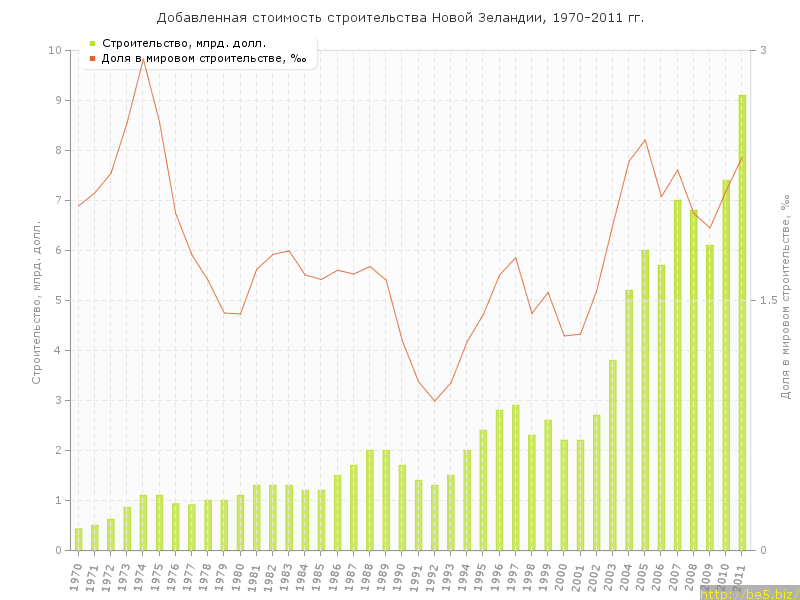
Task: Click the chart title about Новой Зеландии
Action: (x=400, y=18)
